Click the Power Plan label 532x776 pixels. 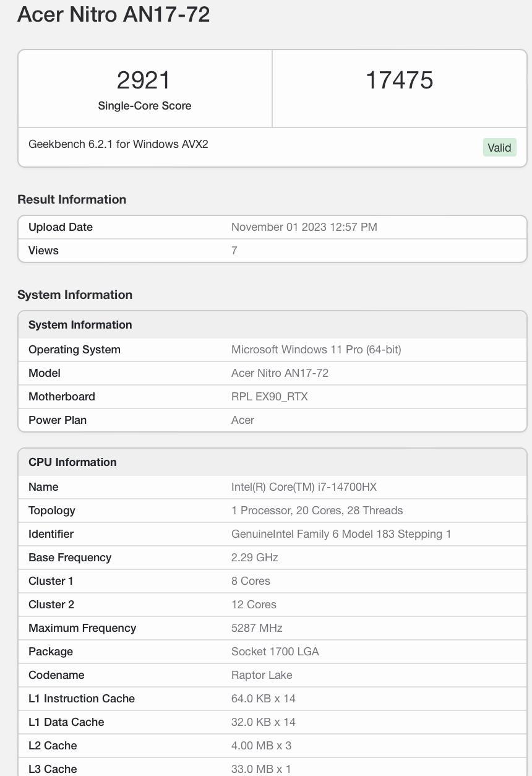click(x=58, y=420)
